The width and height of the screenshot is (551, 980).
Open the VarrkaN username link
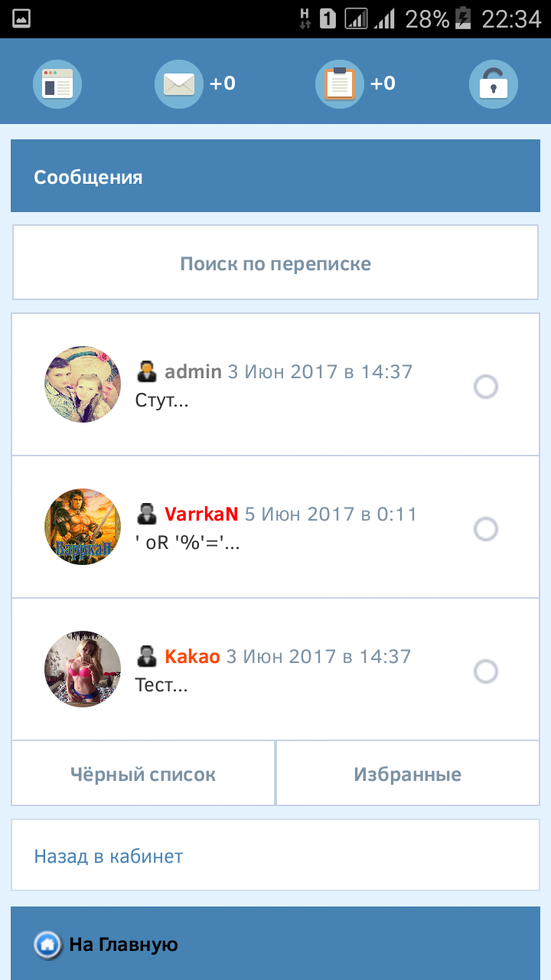pyautogui.click(x=201, y=514)
